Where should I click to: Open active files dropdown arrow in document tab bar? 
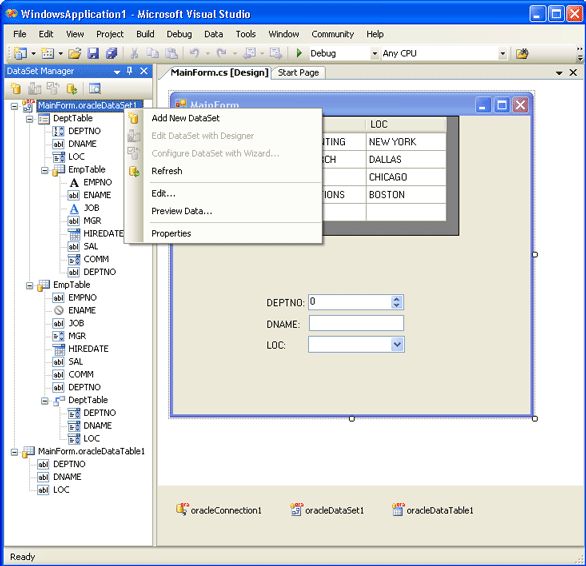(x=559, y=73)
